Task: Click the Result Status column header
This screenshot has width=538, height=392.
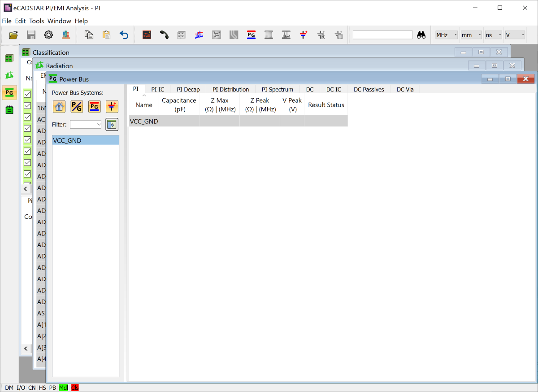Action: click(326, 105)
